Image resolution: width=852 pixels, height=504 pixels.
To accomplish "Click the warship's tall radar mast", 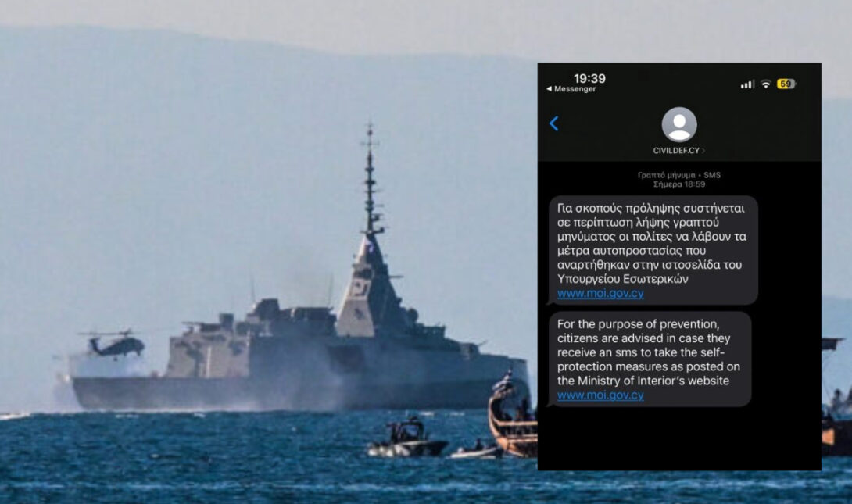I will [370, 188].
